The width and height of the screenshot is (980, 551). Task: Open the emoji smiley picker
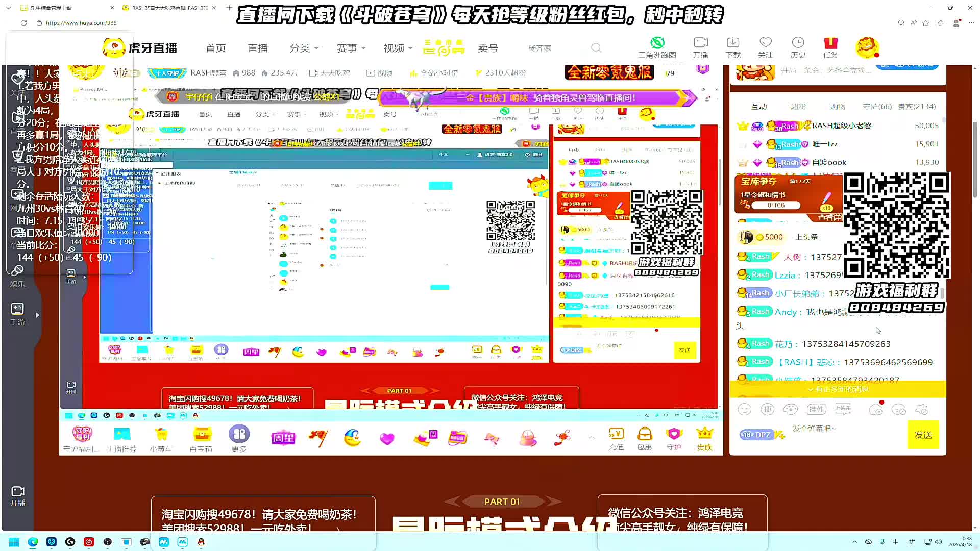(x=745, y=409)
